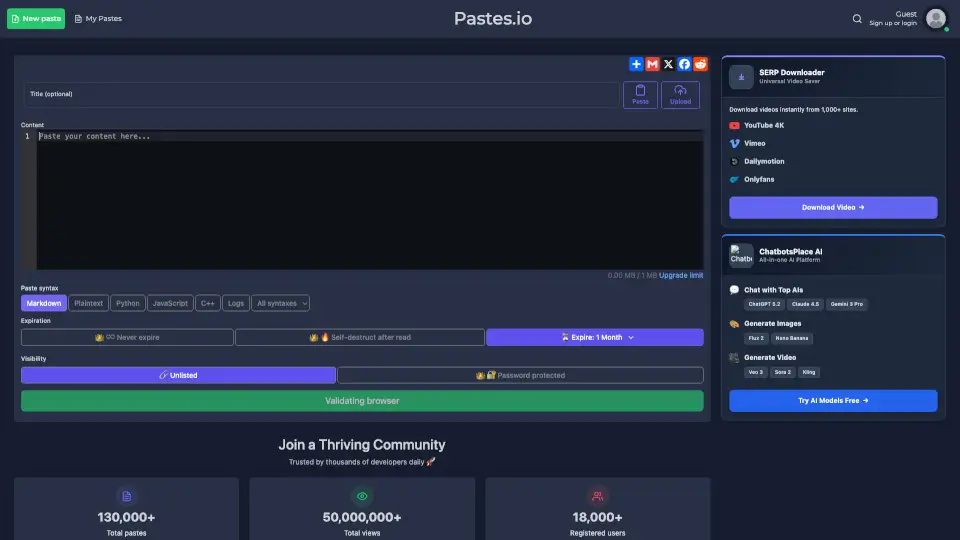Click Generate Video film icon

pos(734,358)
